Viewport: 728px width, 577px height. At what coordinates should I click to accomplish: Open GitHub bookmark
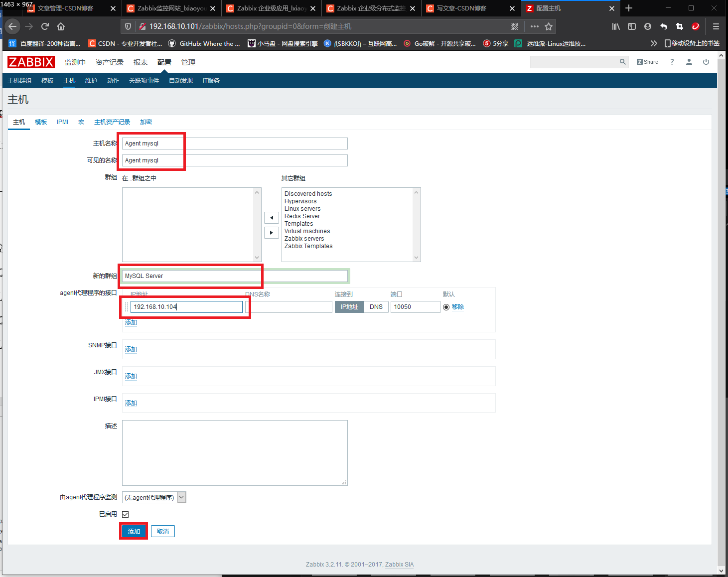tap(204, 43)
